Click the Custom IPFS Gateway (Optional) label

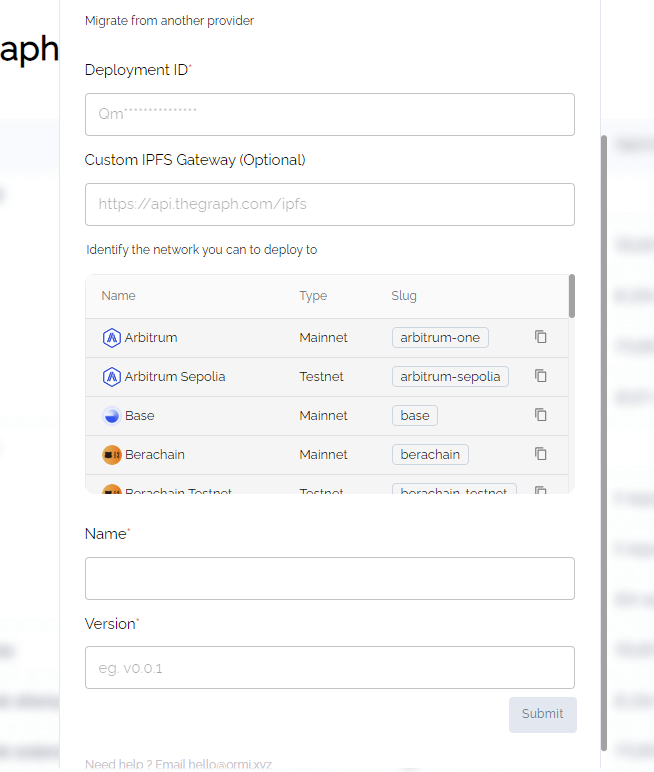195,160
